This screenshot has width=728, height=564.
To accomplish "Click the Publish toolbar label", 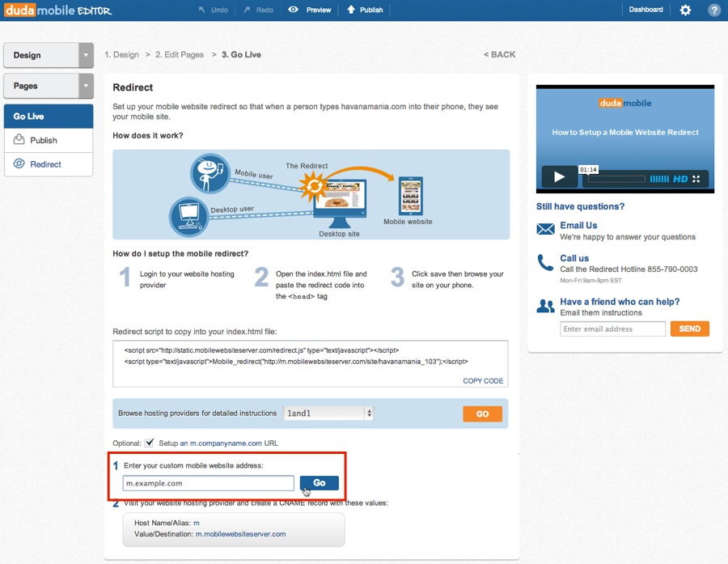I will (x=371, y=10).
